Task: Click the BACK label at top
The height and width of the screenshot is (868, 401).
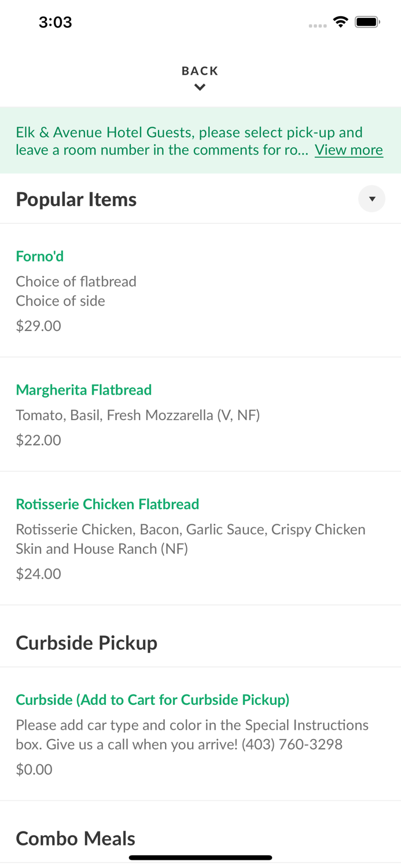Action: (200, 71)
